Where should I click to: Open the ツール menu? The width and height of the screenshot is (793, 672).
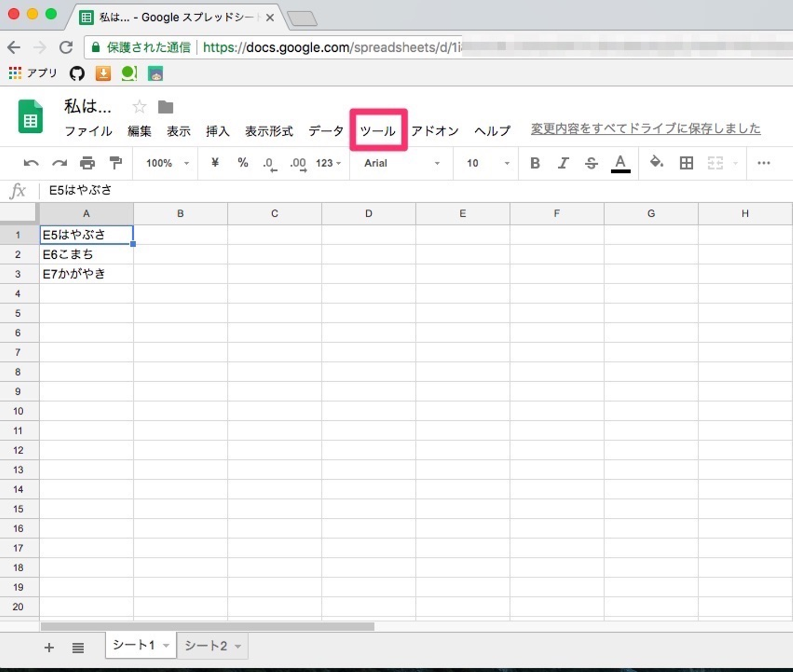378,131
